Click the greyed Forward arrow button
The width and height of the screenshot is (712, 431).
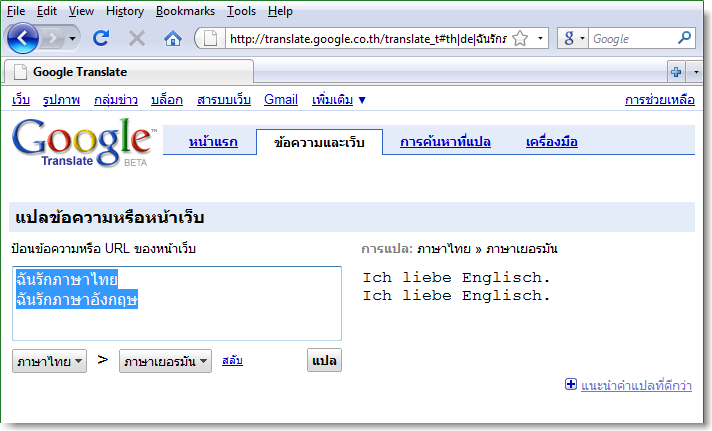[53, 38]
